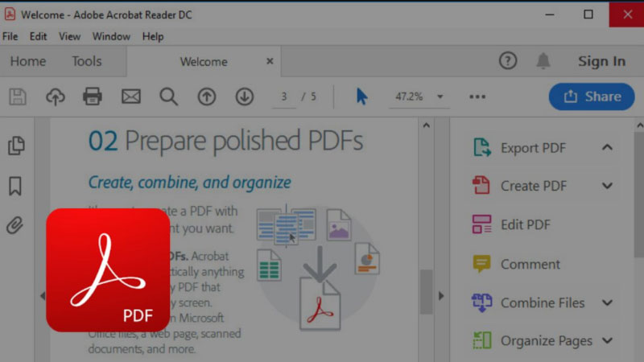The width and height of the screenshot is (644, 362).
Task: Click Export PDF tool icon
Action: tap(481, 147)
